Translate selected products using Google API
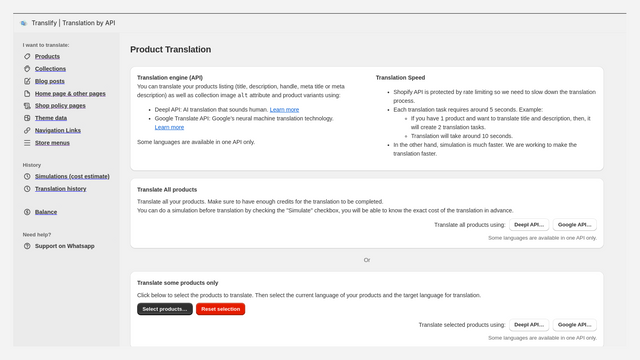Screen dimensions: 640x360 tap(574, 325)
